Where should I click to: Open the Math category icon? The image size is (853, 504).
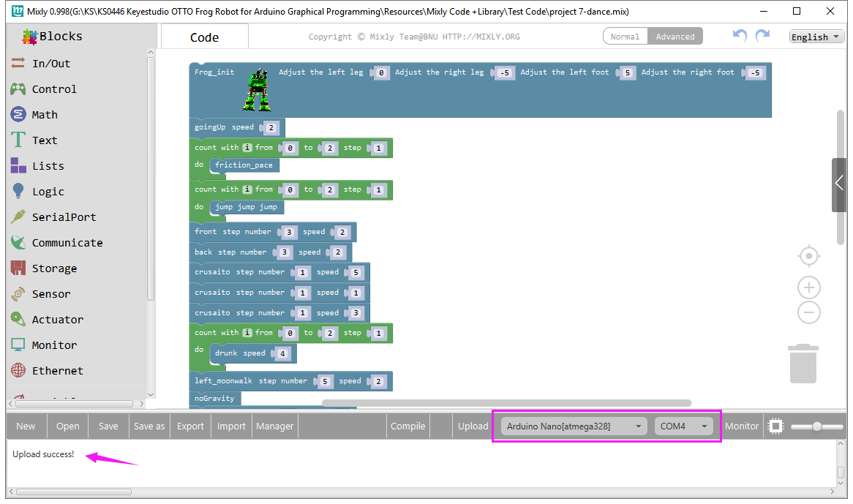tap(18, 114)
